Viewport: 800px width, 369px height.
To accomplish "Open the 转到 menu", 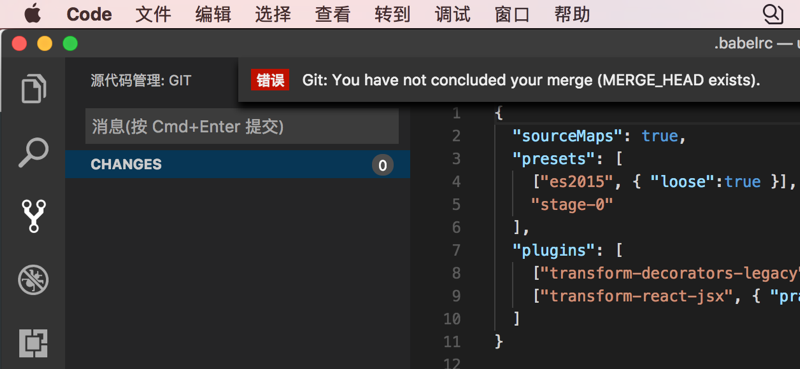I will point(392,14).
